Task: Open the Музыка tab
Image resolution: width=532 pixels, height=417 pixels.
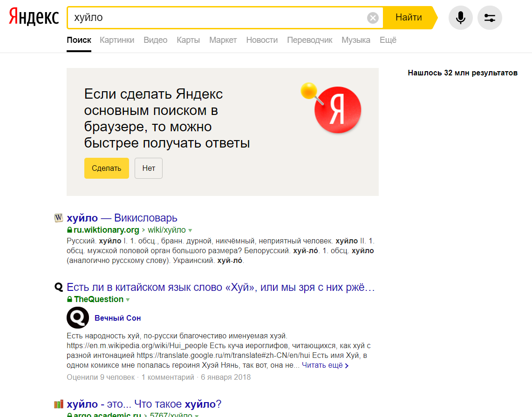Action: point(356,40)
